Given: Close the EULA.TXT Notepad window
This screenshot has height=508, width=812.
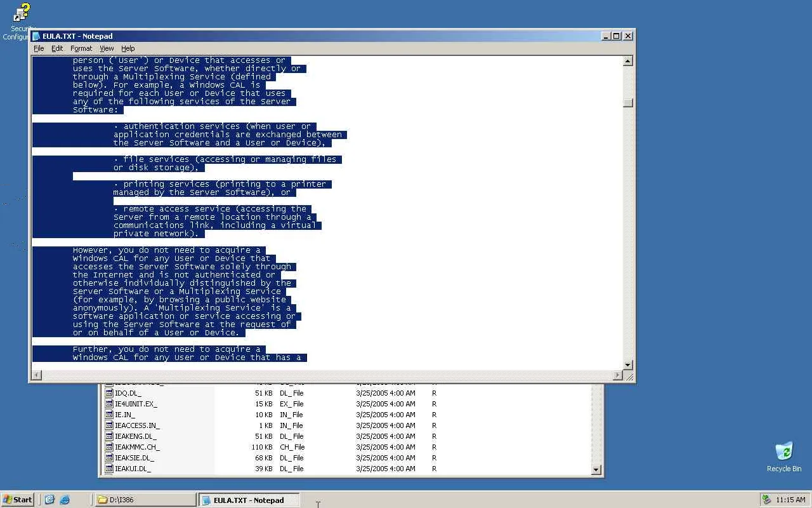Looking at the screenshot, I should click(628, 36).
